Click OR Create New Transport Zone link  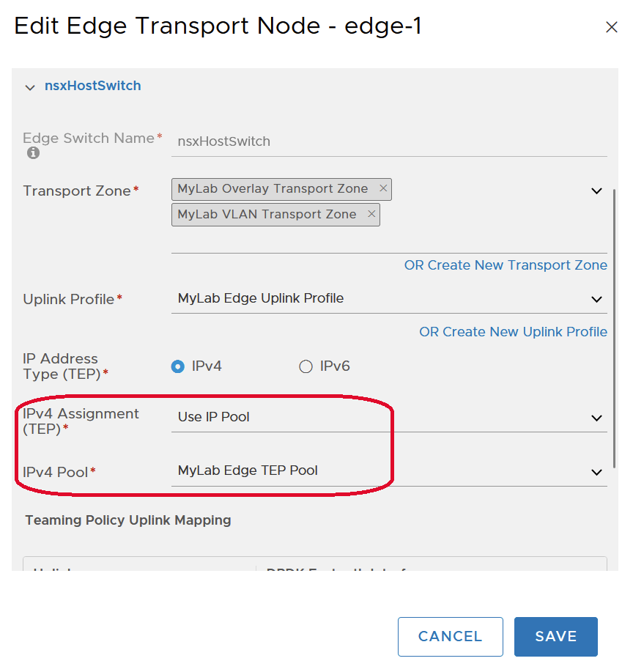[x=506, y=265]
